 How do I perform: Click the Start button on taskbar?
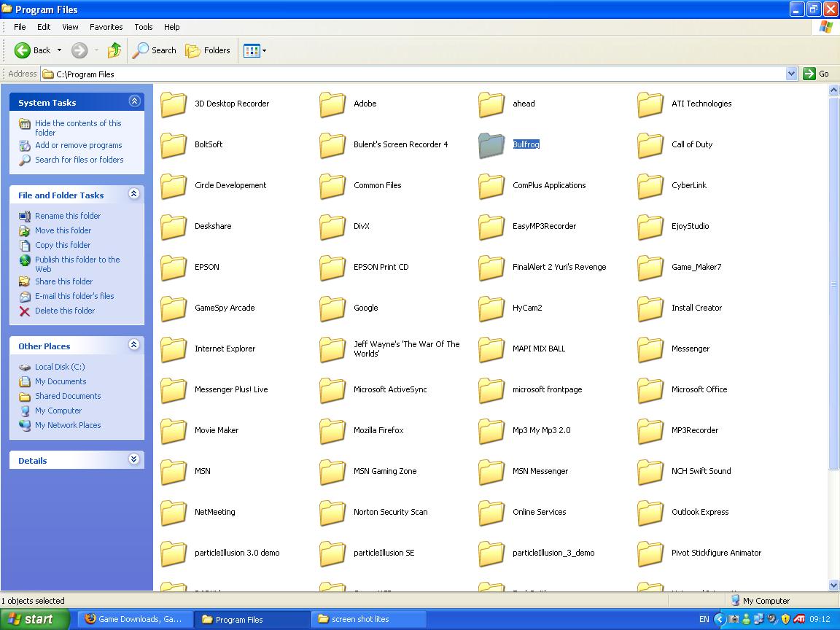[32, 619]
